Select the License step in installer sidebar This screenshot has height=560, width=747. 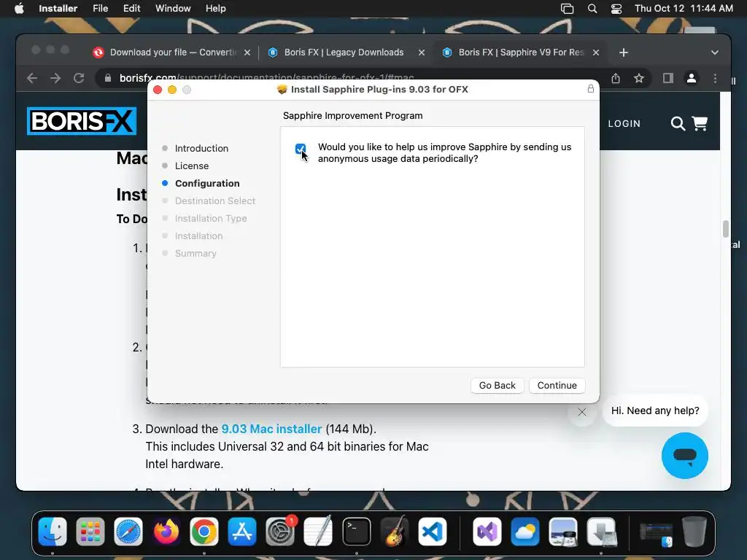coord(192,166)
